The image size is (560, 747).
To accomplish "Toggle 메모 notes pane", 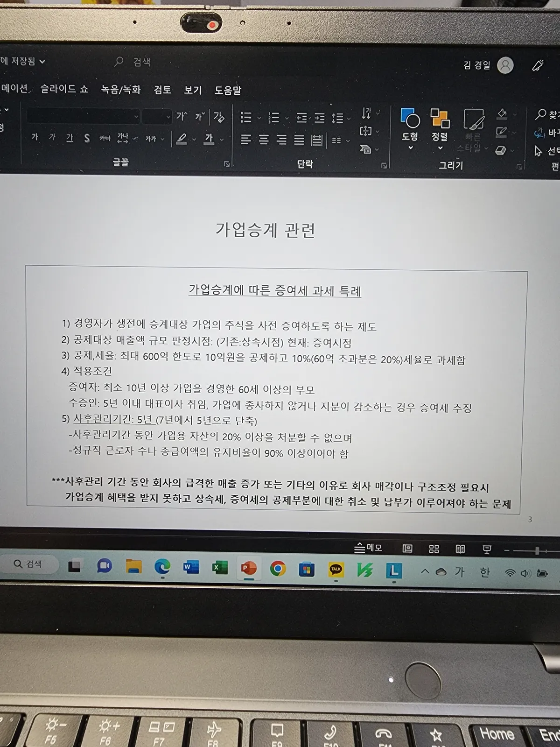I will click(x=368, y=548).
